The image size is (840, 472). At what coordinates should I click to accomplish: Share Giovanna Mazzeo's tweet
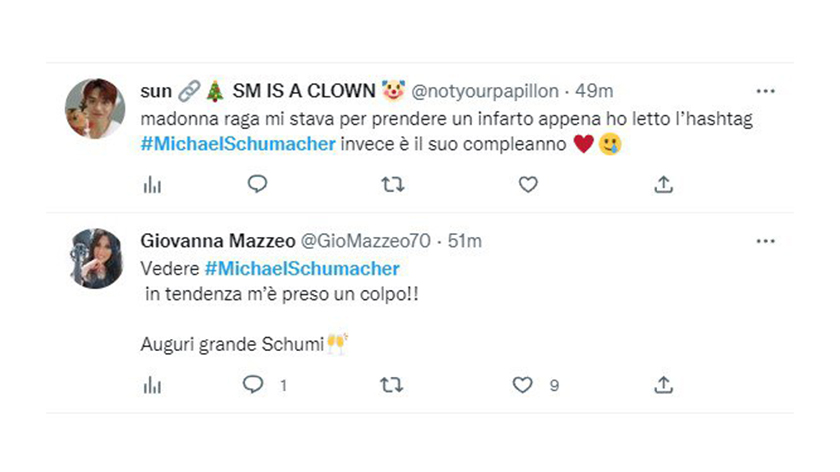click(663, 385)
